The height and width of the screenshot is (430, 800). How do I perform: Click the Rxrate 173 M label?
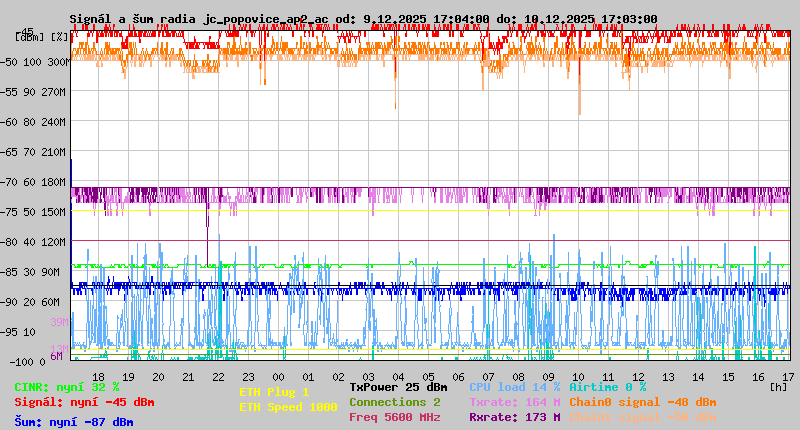515,417
